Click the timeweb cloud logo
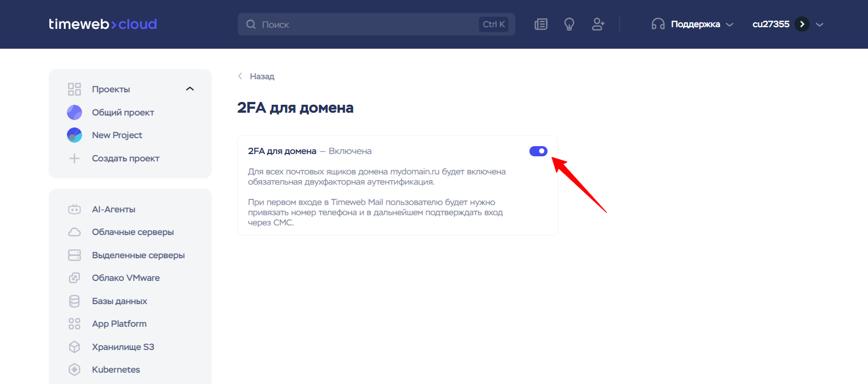868x384 pixels. [102, 24]
